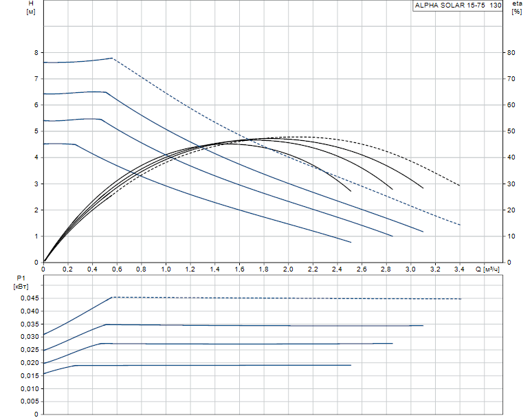This screenshot has width=532, height=420.
Task: Select the 1,4 tick on flow axis
Action: 214,269
